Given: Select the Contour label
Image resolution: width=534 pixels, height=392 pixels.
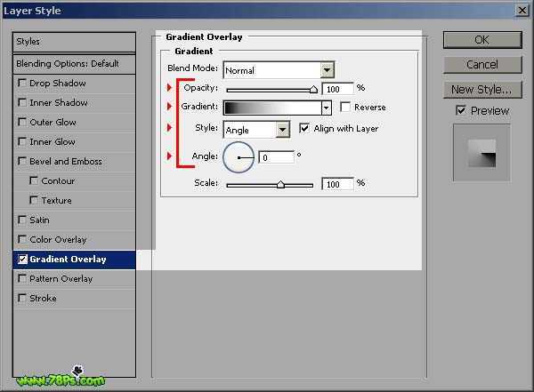Looking at the screenshot, I should pyautogui.click(x=58, y=180).
